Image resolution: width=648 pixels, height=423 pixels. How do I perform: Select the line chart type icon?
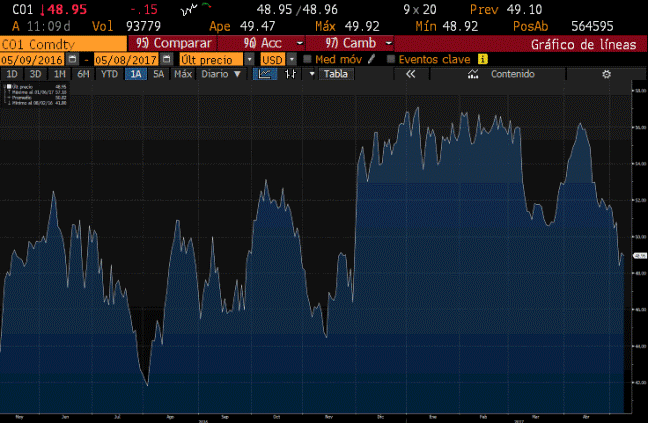click(264, 74)
